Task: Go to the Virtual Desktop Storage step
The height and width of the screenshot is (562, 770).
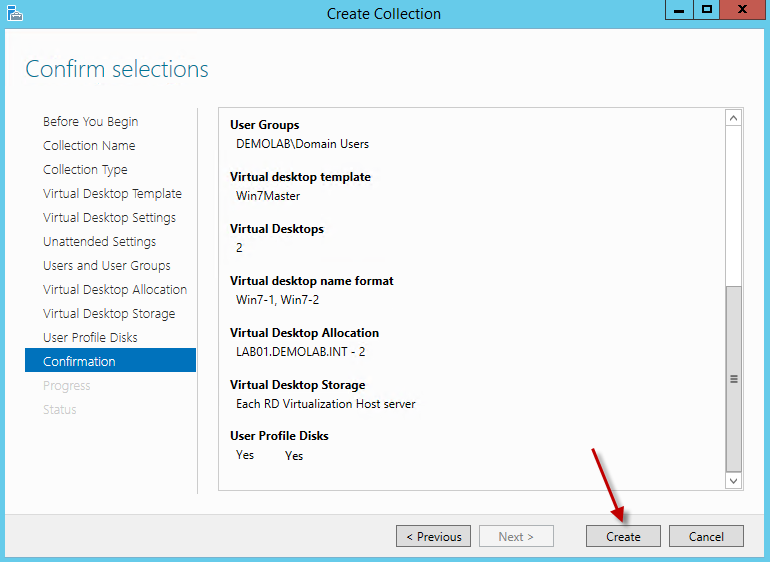Action: tap(109, 314)
